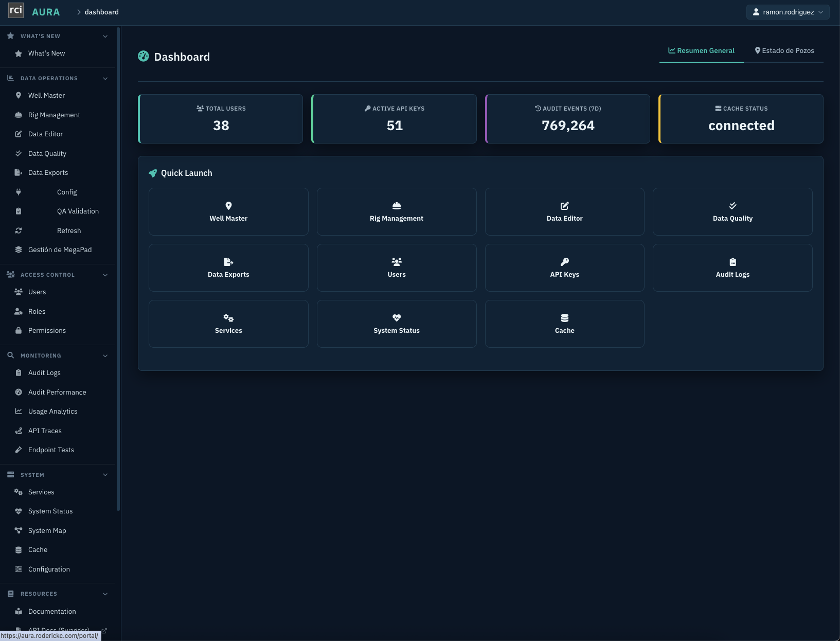
Task: Click the Config plug icon in sidebar
Action: (x=19, y=192)
